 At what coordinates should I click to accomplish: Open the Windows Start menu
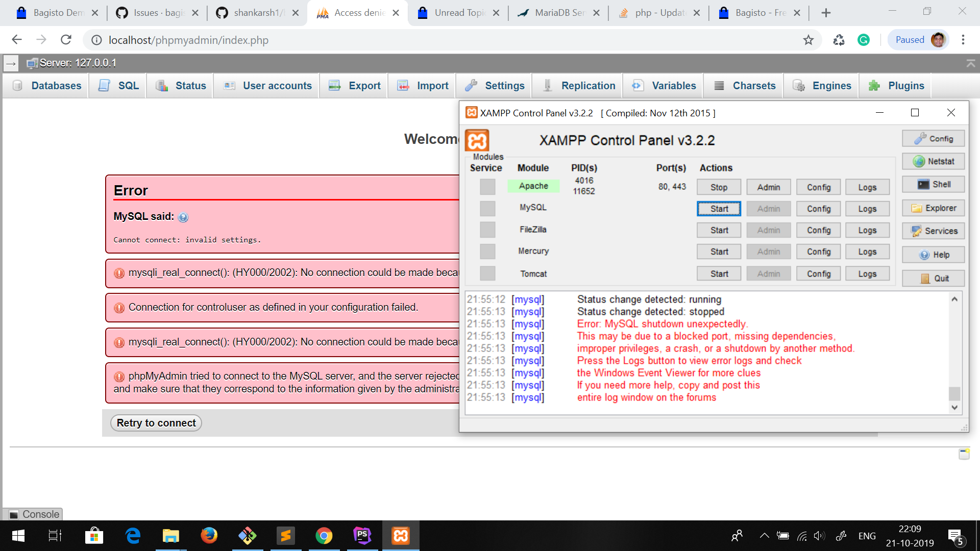coord(18,536)
